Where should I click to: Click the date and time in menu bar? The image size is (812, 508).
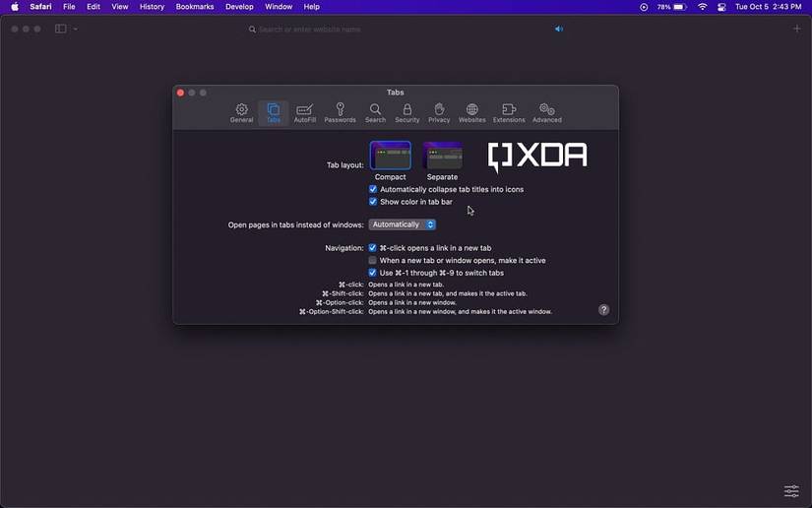click(768, 7)
